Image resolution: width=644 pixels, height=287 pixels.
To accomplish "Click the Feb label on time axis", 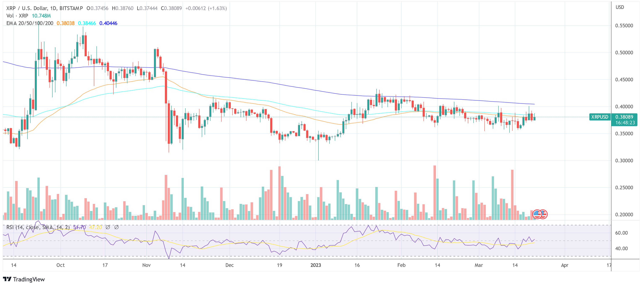I will [401, 265].
